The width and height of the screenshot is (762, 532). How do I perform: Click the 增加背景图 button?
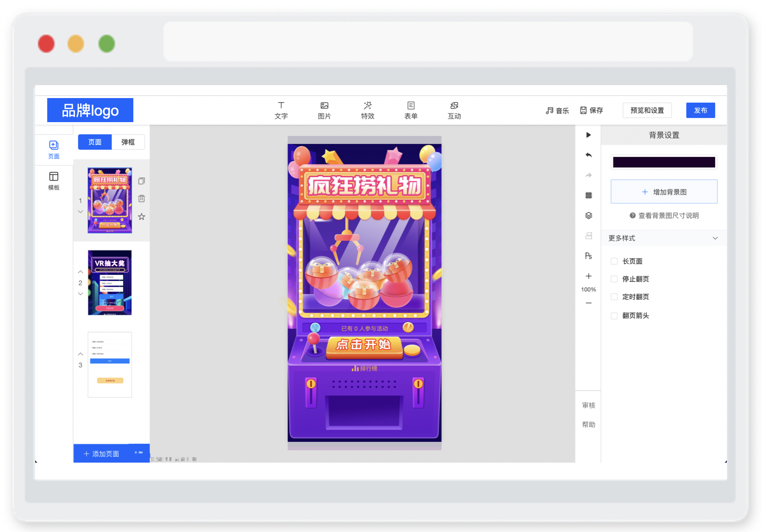(x=664, y=192)
